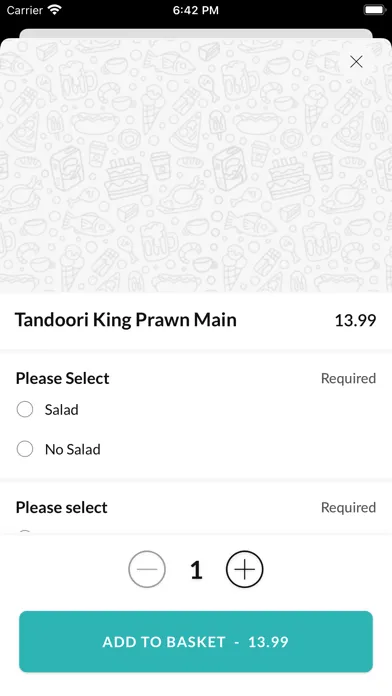
Task: Tap the 6:42 PM clock in status bar
Action: coord(196,10)
